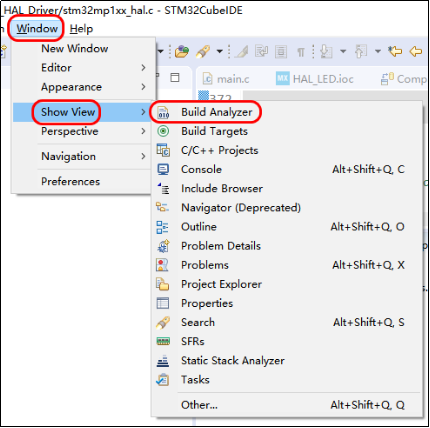This screenshot has height=428, width=430.
Task: Click the Static Stack Analyzer icon
Action: tap(163, 361)
